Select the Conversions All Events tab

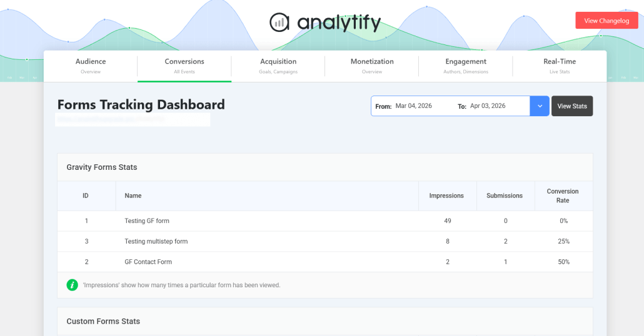point(184,66)
